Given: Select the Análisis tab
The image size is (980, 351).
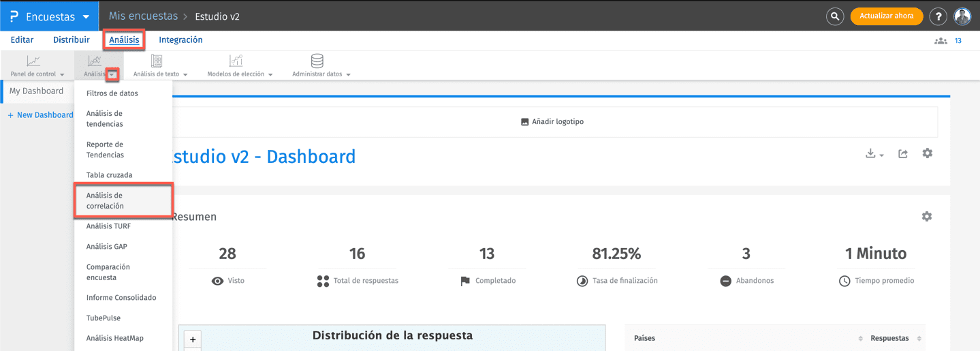Looking at the screenshot, I should [x=124, y=40].
